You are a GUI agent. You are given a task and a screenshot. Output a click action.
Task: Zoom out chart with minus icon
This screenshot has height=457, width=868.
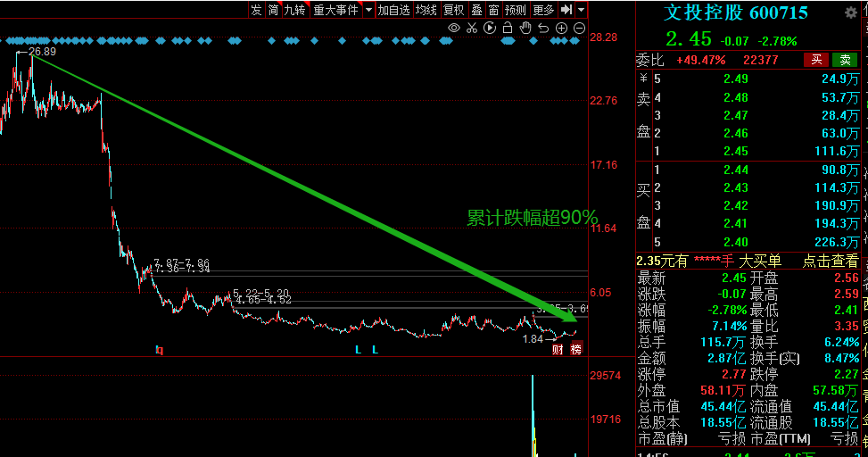click(x=579, y=28)
